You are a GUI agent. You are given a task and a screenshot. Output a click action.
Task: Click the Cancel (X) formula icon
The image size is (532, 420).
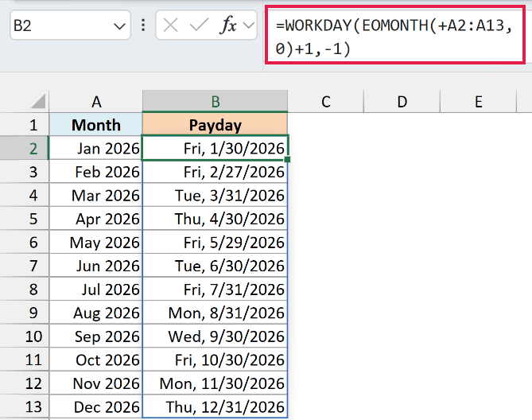[x=170, y=25]
